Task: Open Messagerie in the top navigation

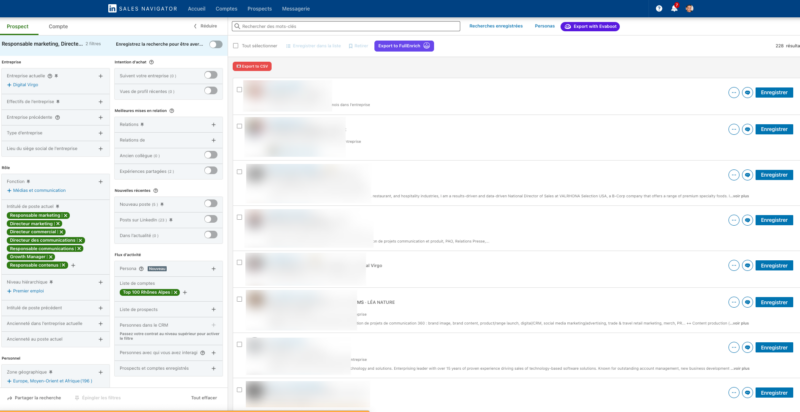Action: tap(296, 9)
